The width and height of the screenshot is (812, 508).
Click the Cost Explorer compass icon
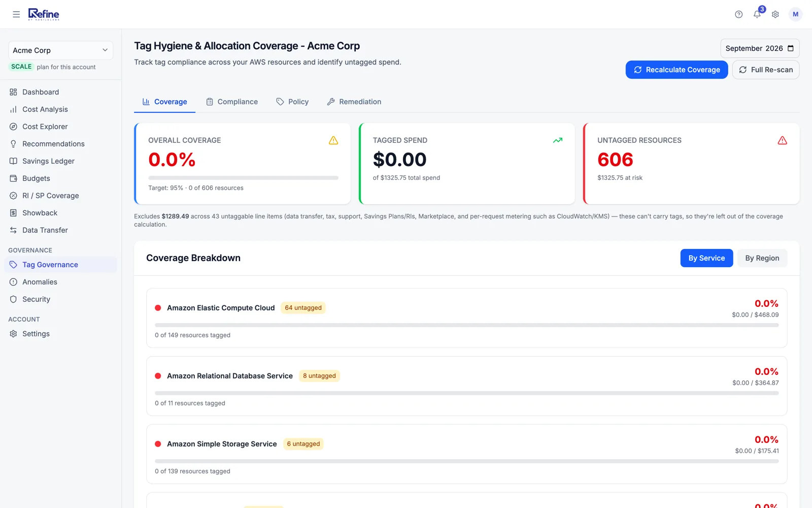point(13,126)
